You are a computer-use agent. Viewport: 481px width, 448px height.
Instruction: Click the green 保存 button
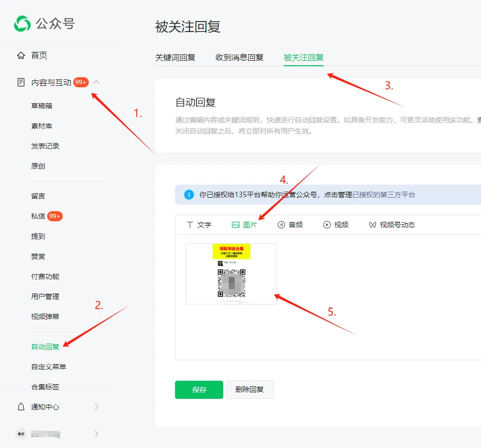point(199,390)
